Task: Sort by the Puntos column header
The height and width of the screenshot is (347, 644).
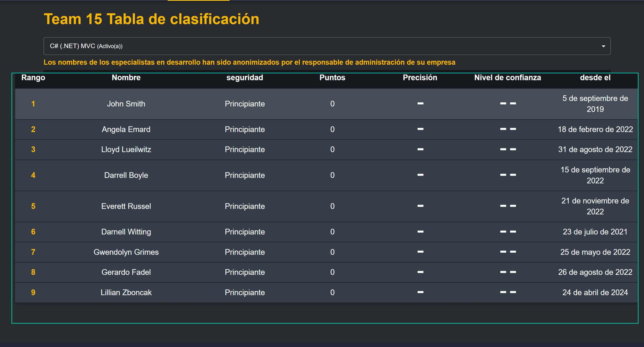Action: pyautogui.click(x=332, y=78)
